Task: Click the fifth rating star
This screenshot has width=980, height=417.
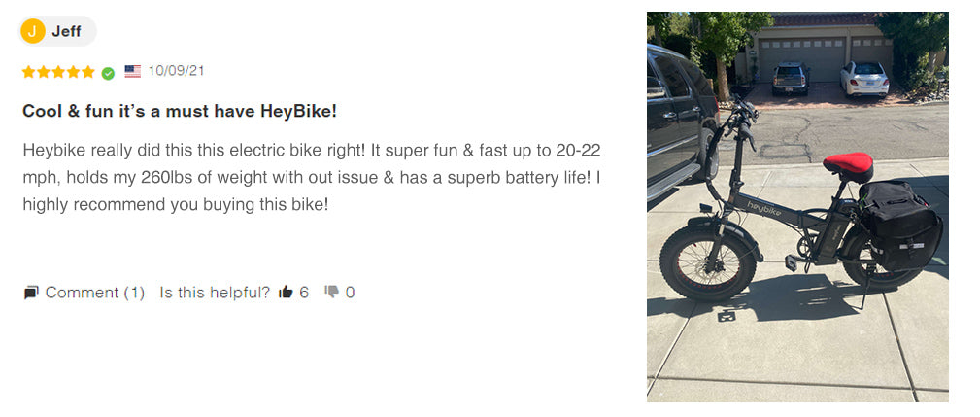Action: [x=88, y=72]
